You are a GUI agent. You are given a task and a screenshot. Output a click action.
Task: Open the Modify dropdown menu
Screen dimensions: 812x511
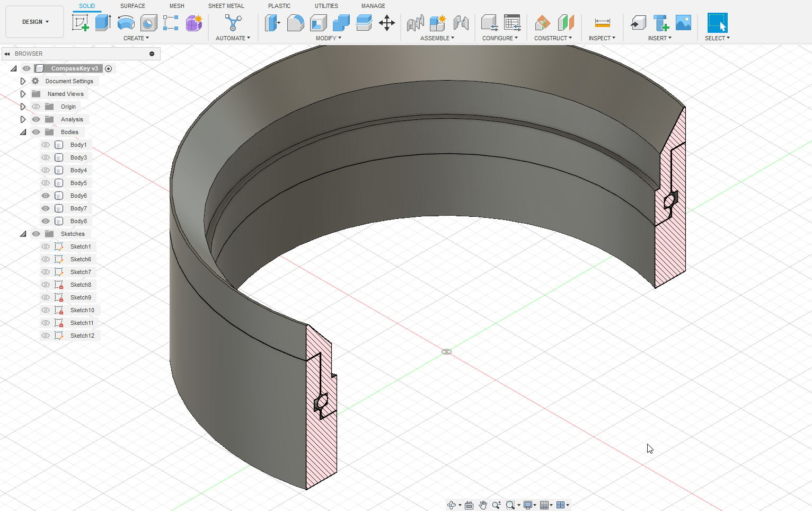(x=329, y=38)
